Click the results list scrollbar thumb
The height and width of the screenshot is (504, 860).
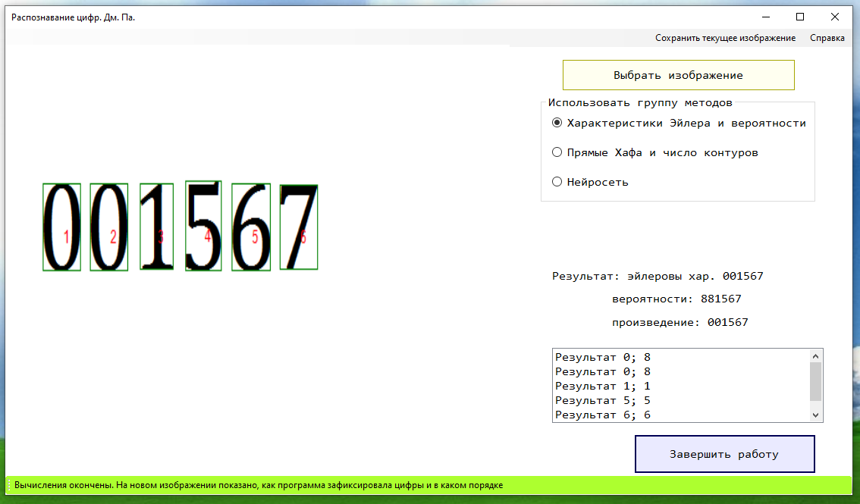point(815,381)
